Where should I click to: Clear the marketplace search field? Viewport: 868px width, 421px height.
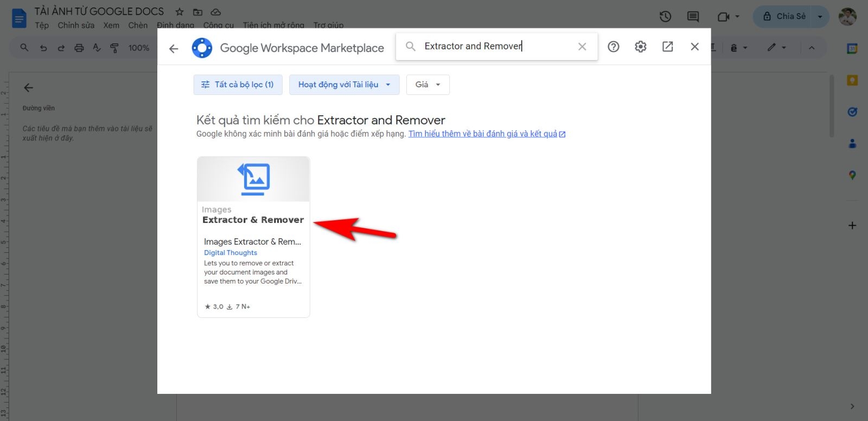582,47
